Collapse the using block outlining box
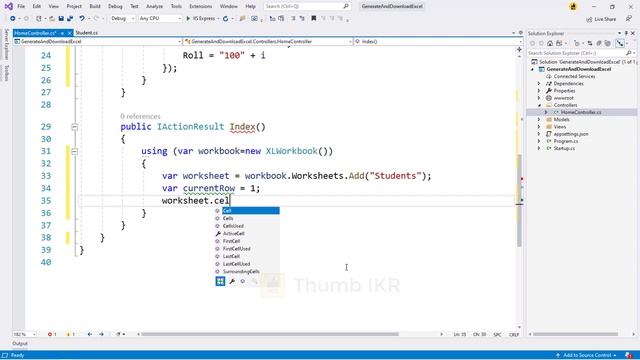 [74, 151]
